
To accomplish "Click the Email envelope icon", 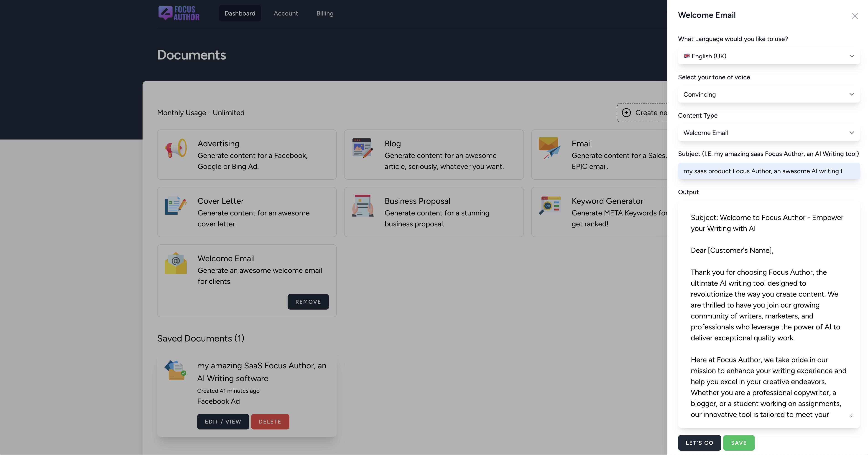I will [549, 148].
